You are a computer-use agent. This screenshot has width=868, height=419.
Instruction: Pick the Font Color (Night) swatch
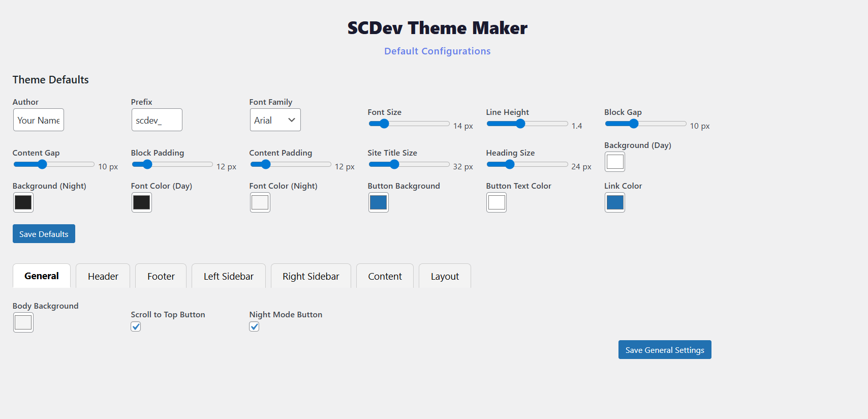pos(260,202)
